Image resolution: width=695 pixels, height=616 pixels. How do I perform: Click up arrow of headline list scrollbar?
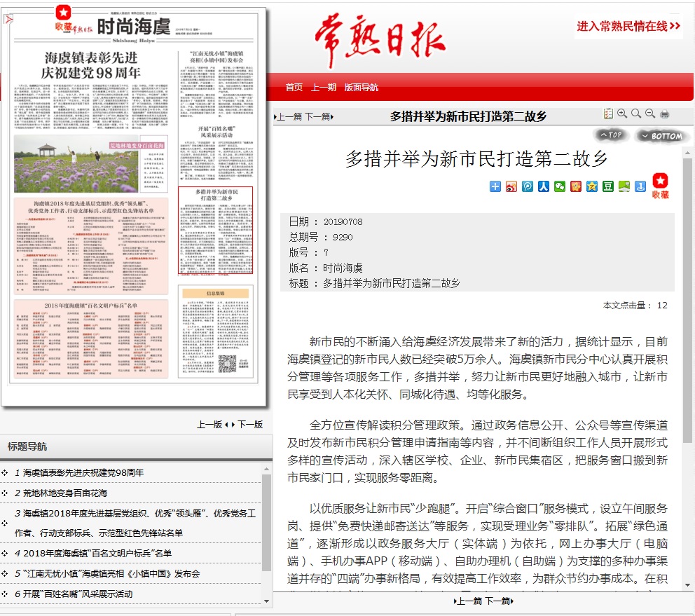266,469
